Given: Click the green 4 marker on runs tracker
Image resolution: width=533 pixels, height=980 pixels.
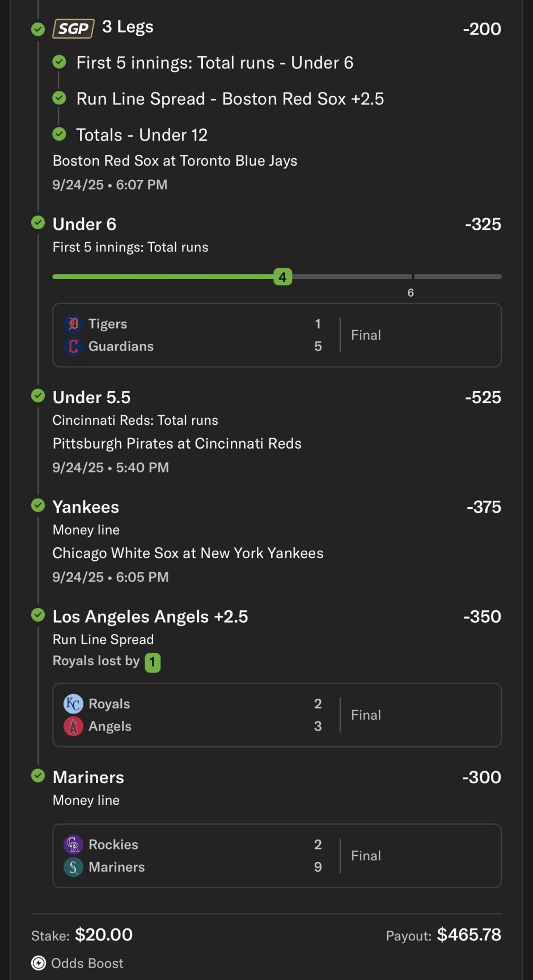Looking at the screenshot, I should [282, 277].
